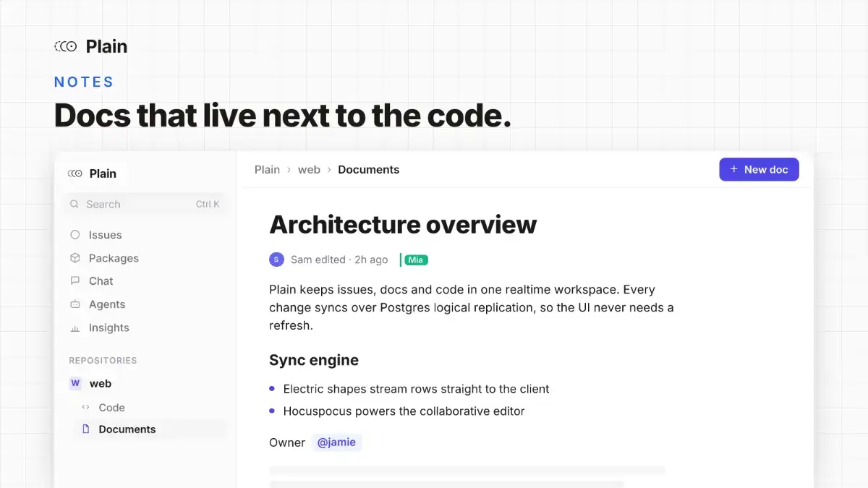Click the Ctrl K shortcut hint
The width and height of the screenshot is (868, 488).
pyautogui.click(x=208, y=205)
